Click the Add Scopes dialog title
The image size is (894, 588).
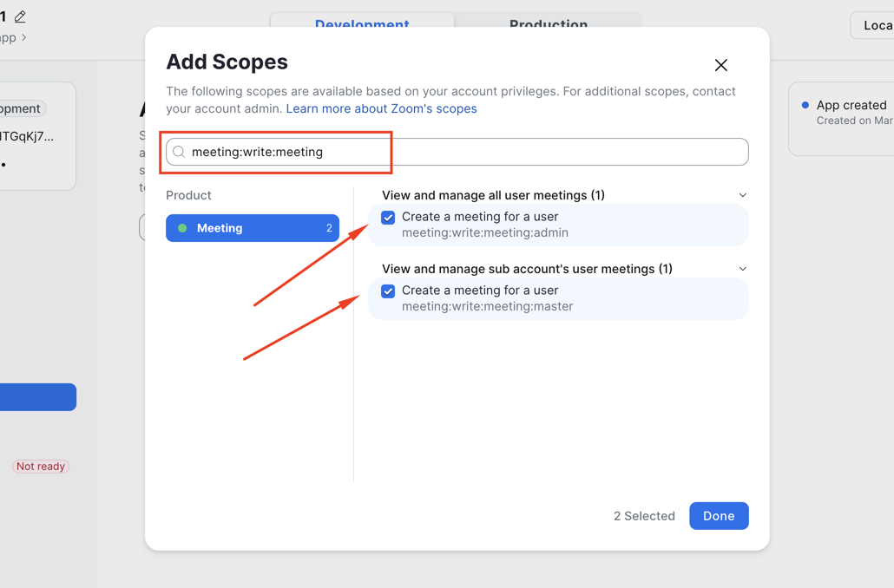[x=227, y=62]
